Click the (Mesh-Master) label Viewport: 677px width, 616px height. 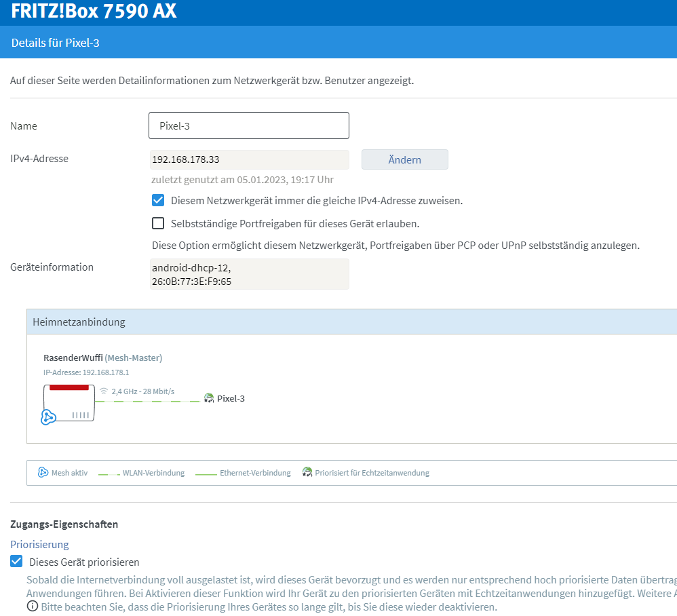tap(134, 358)
